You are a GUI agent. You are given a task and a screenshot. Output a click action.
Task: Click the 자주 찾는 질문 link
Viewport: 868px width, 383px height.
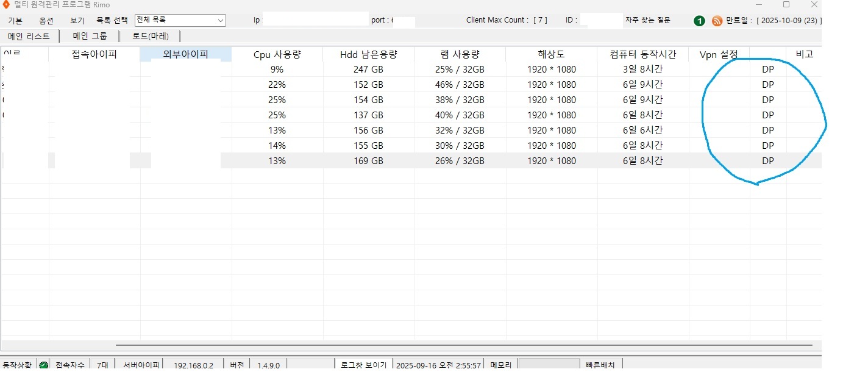(647, 20)
